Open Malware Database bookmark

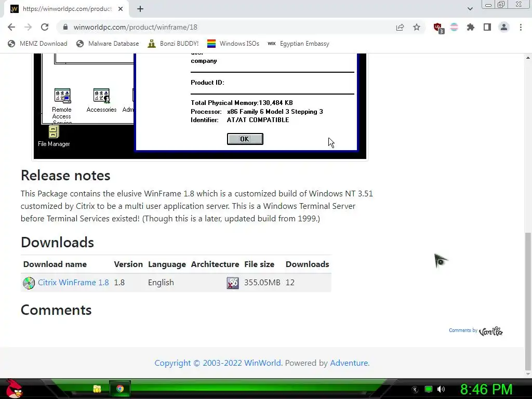point(108,44)
